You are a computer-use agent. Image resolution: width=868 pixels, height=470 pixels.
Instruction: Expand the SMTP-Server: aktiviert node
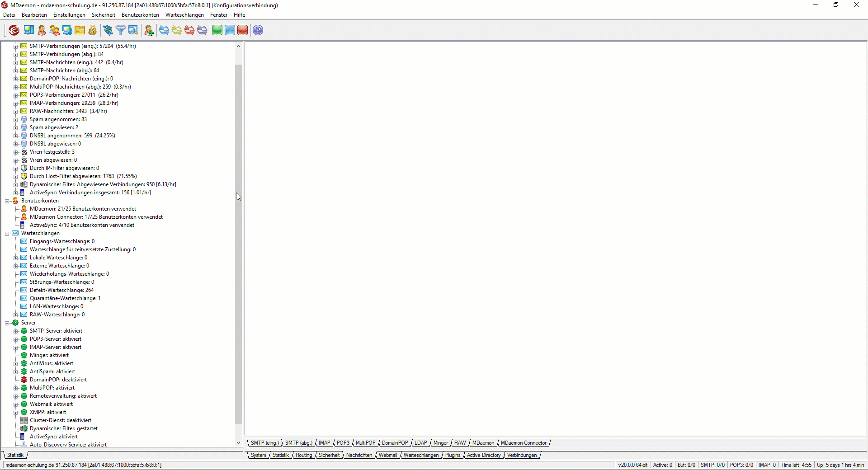[16, 331]
